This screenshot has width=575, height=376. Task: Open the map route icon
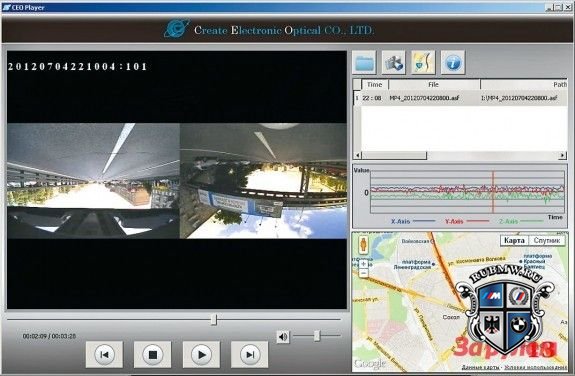click(x=423, y=62)
